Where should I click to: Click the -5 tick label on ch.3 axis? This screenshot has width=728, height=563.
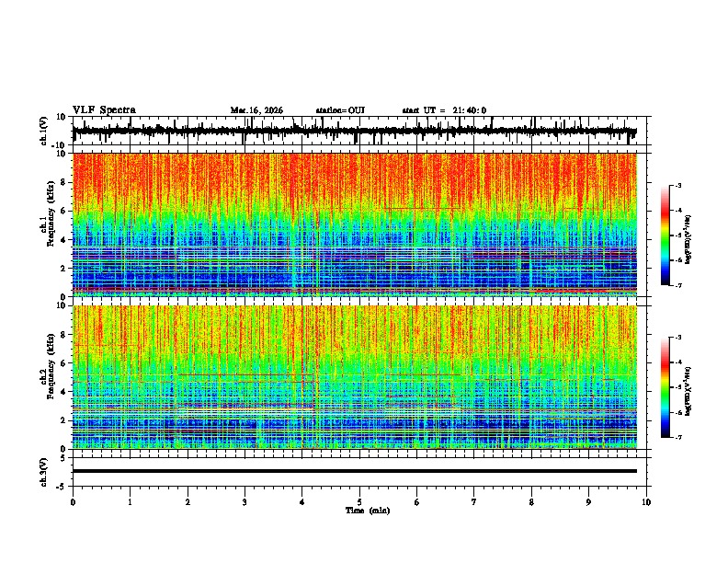tap(63, 487)
